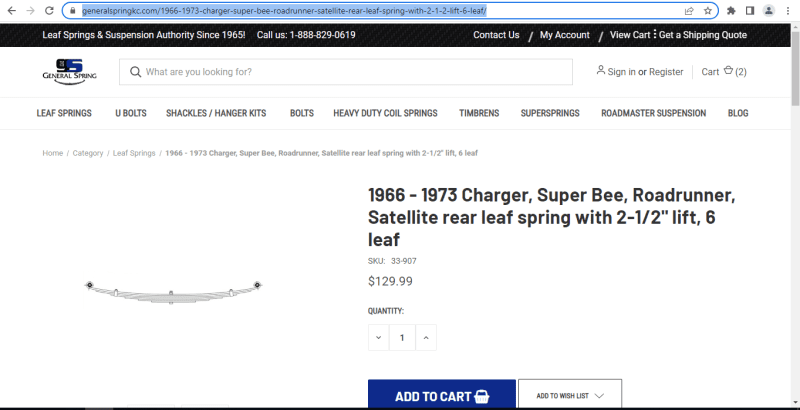Viewport: 800px width, 410px height.
Task: Bookmark this page with the star icon
Action: (x=708, y=10)
